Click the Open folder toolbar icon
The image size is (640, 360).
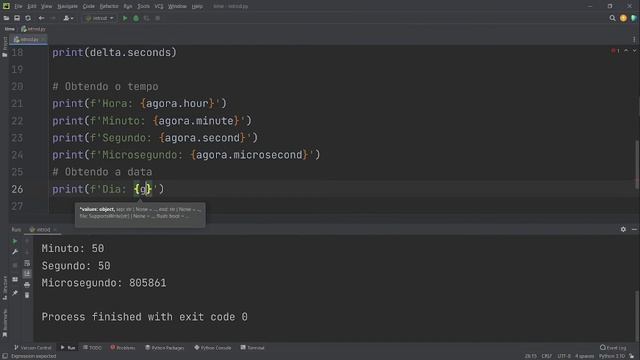coord(6,18)
